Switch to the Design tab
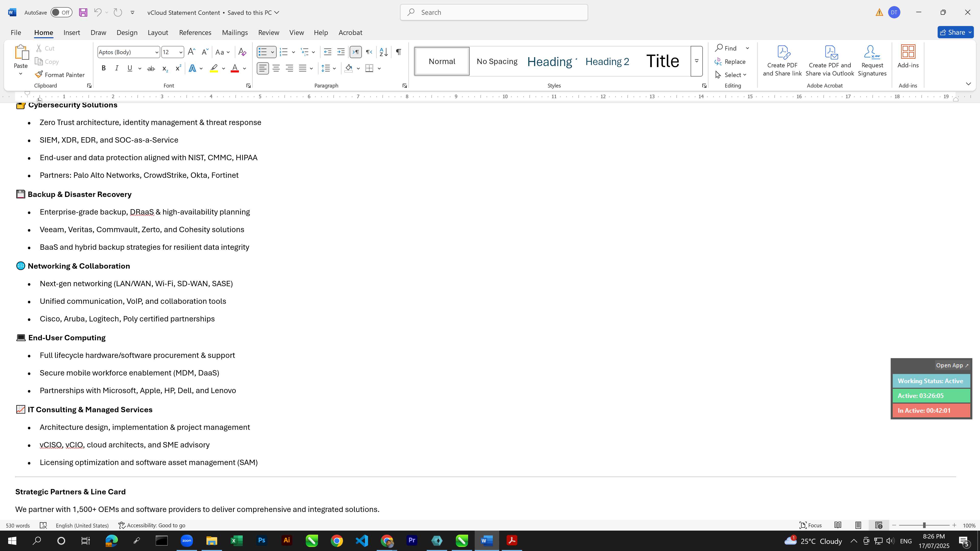Viewport: 980px width, 551px height. pos(127,33)
